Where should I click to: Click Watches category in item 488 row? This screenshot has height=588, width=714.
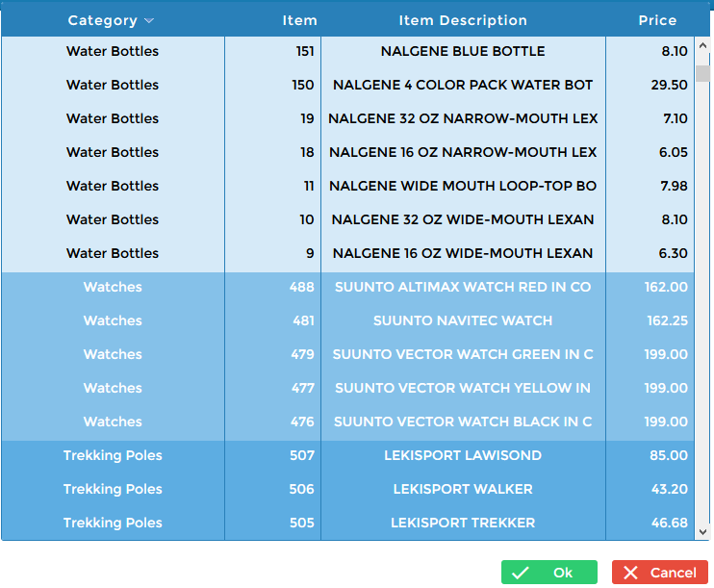(x=113, y=287)
